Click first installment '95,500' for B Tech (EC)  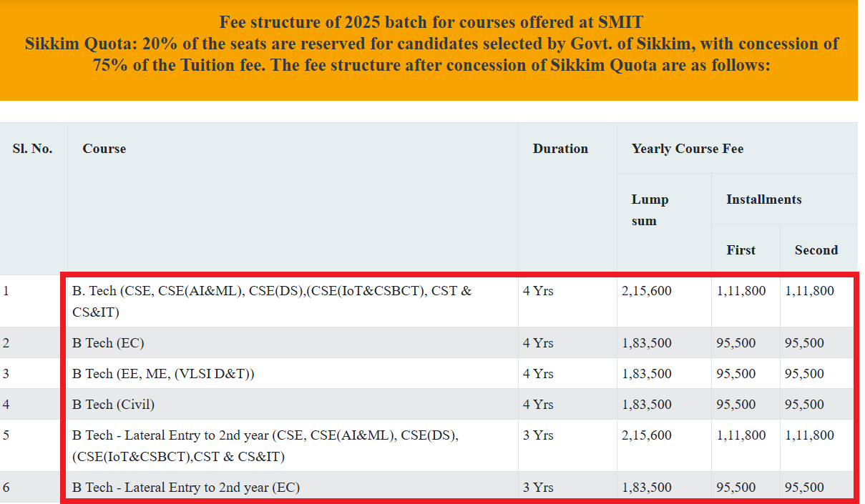point(736,343)
